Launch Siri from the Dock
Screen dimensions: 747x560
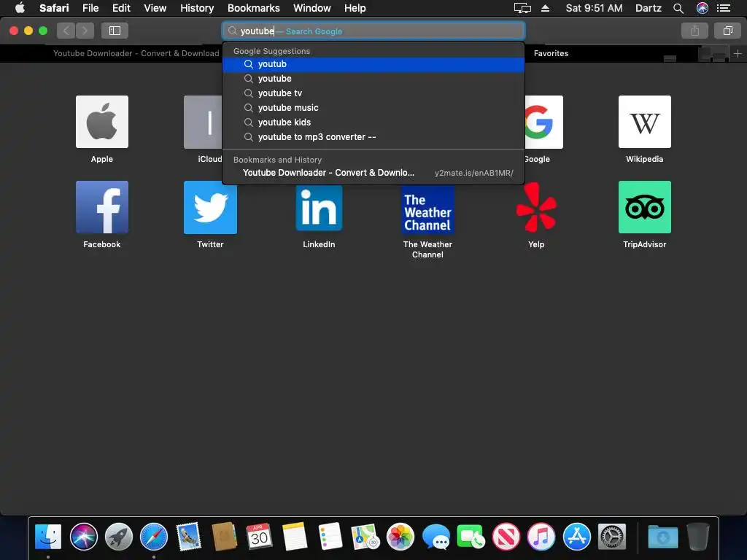tap(83, 537)
